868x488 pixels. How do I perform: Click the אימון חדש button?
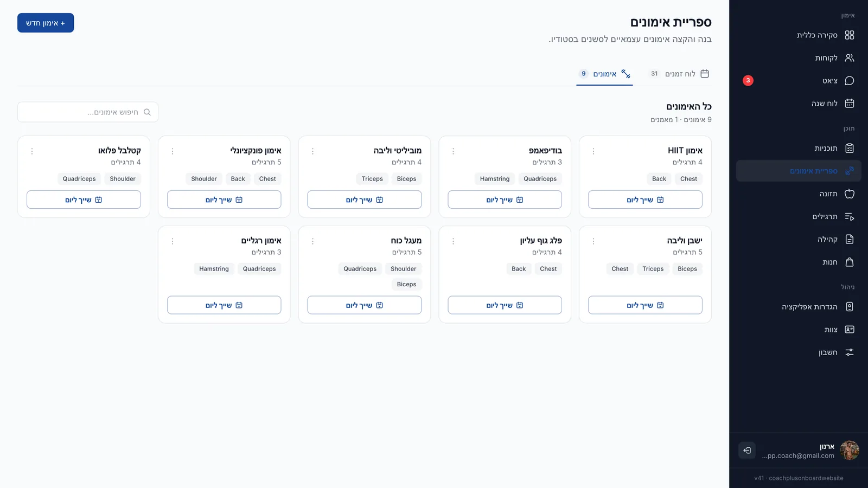click(x=46, y=23)
